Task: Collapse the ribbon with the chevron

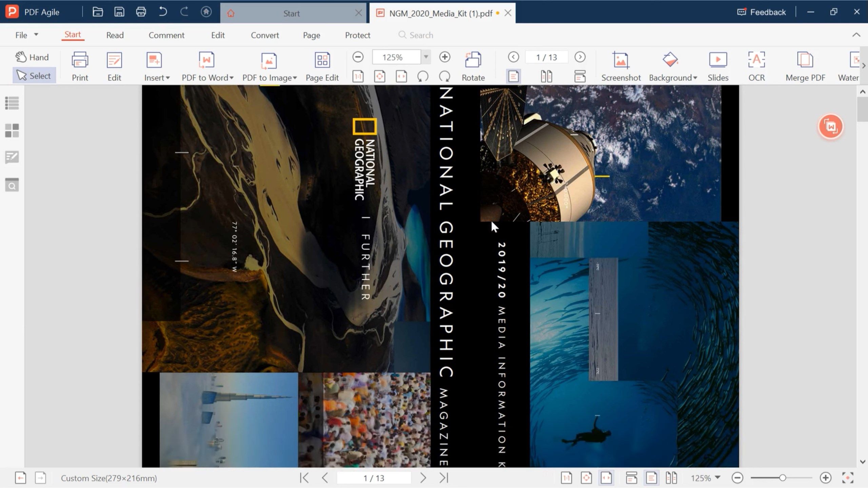Action: coord(856,35)
